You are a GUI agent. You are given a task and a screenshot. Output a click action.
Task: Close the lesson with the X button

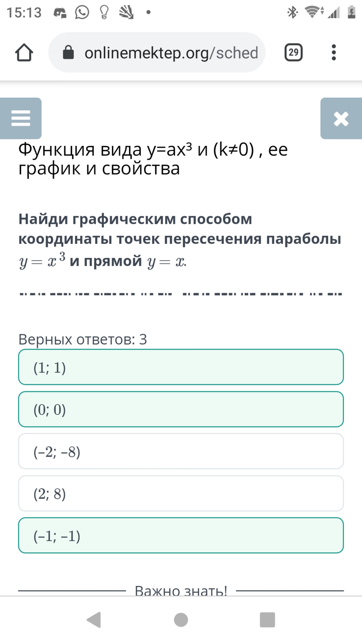coord(341,119)
